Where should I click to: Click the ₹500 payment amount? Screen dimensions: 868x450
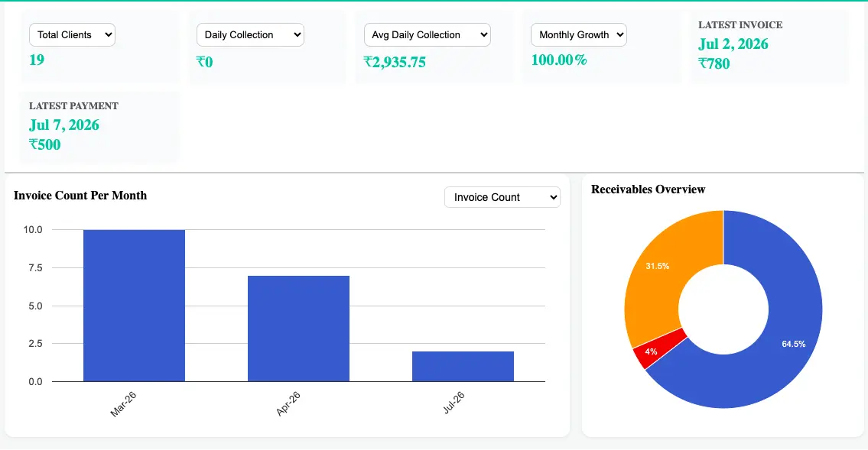45,145
